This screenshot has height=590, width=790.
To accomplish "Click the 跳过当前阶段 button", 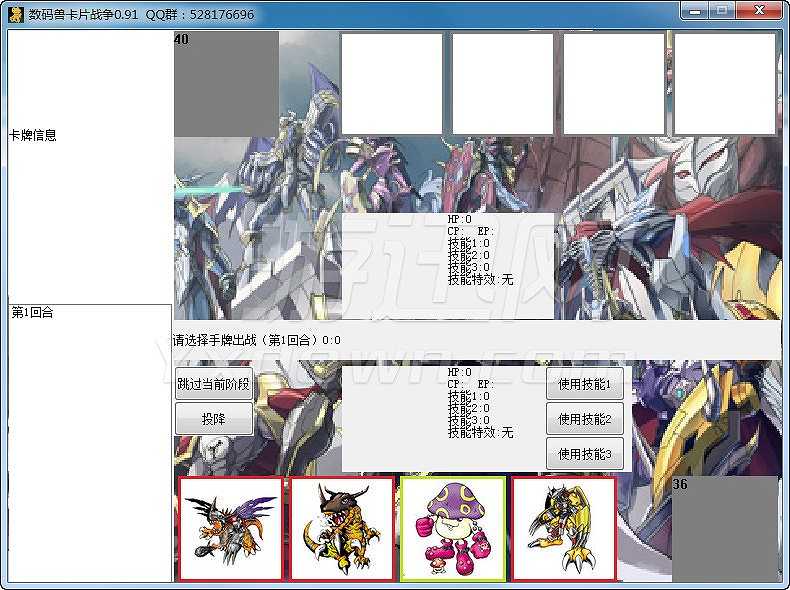I will point(214,384).
